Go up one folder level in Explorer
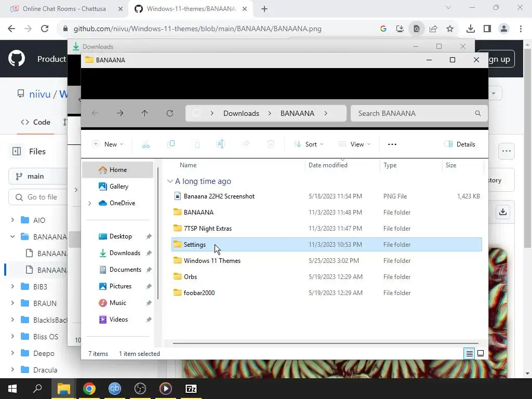The height and width of the screenshot is (399, 532). click(x=145, y=113)
